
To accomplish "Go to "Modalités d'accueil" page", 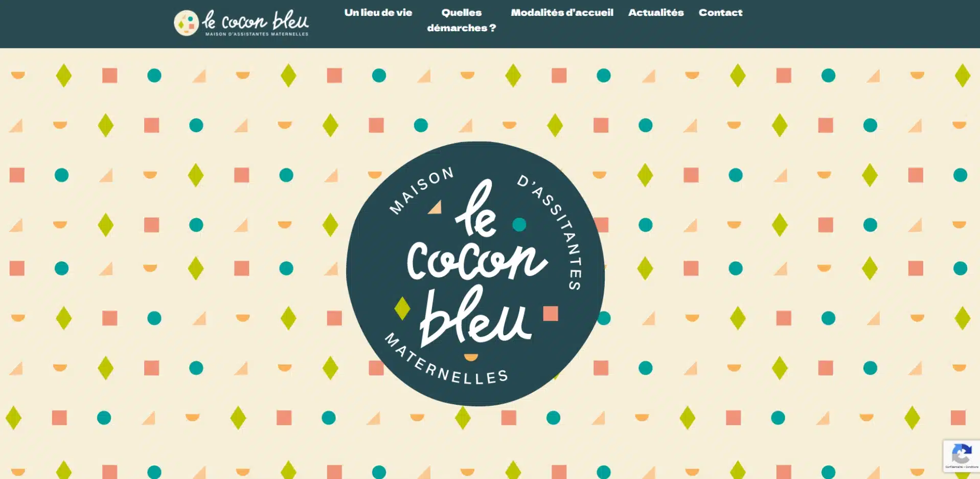I will (562, 13).
